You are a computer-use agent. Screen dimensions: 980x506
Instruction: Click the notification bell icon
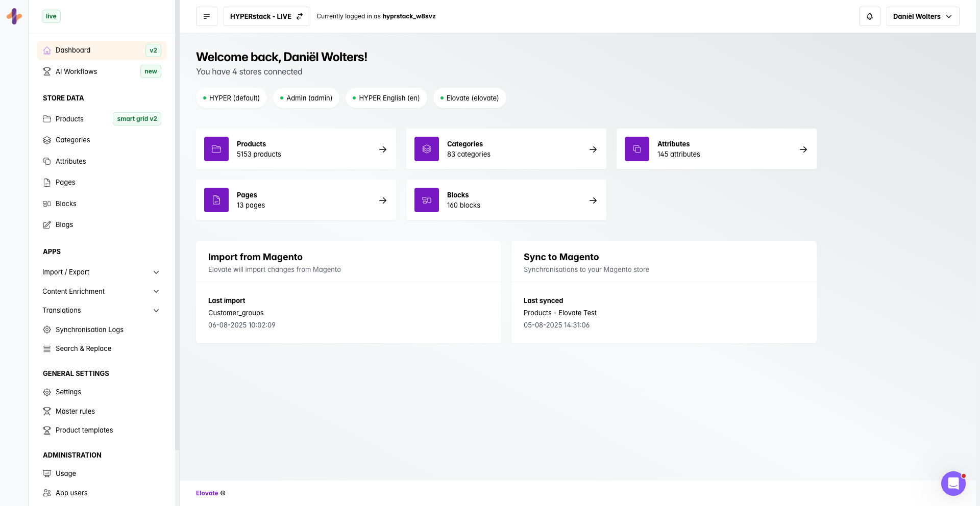pyautogui.click(x=869, y=16)
